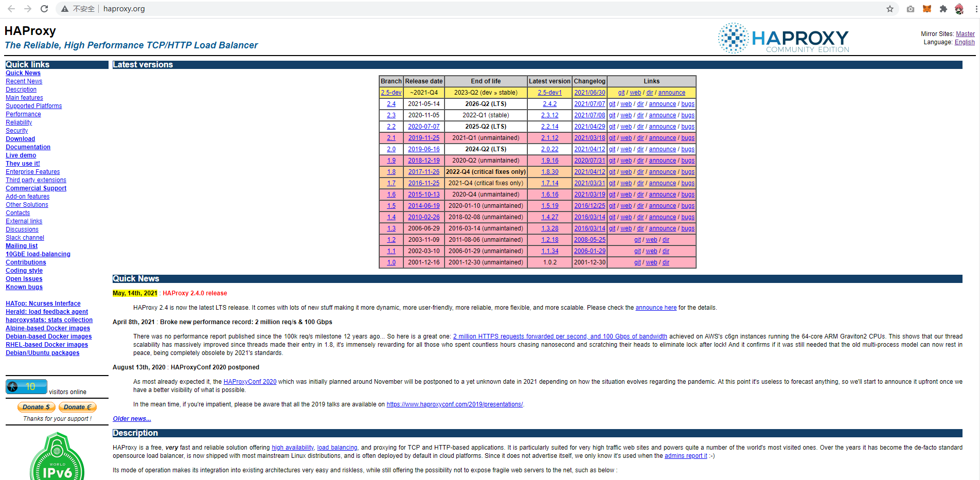Open the browser three-dot menu

976,9
